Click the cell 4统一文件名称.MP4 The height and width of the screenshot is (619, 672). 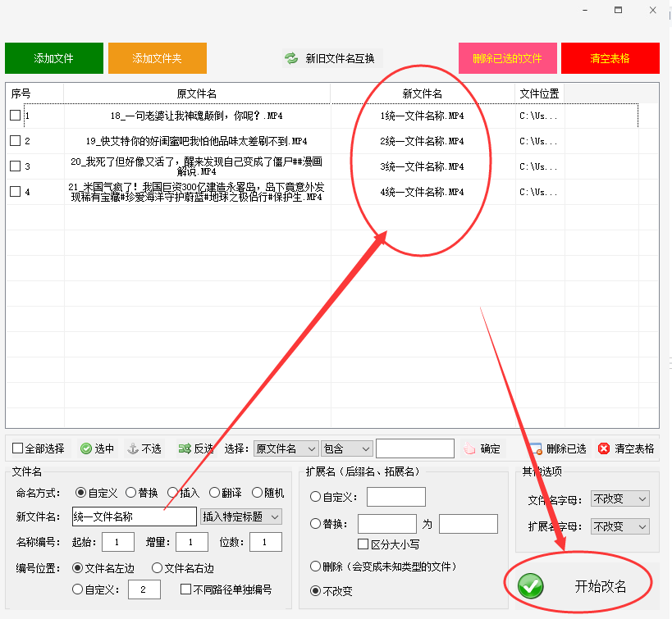[422, 192]
